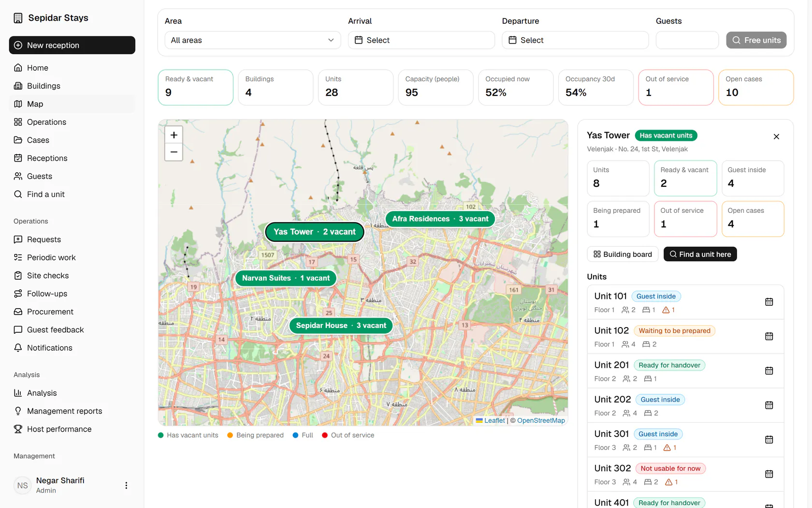Open the Departure date selector
The image size is (812, 508).
(575, 40)
